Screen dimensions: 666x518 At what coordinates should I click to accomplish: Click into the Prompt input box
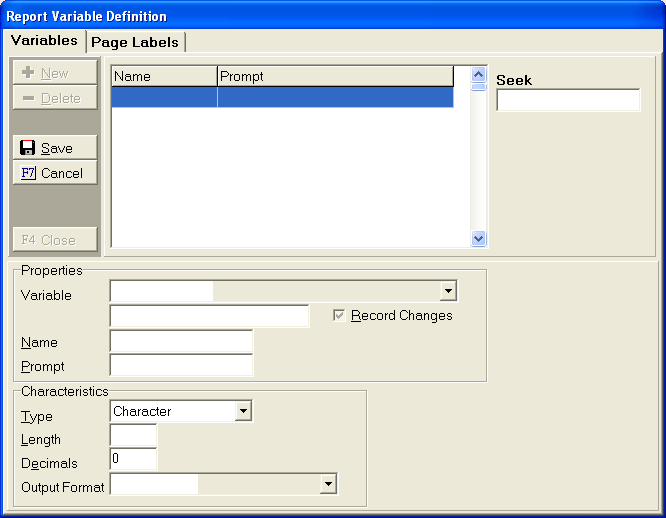181,366
